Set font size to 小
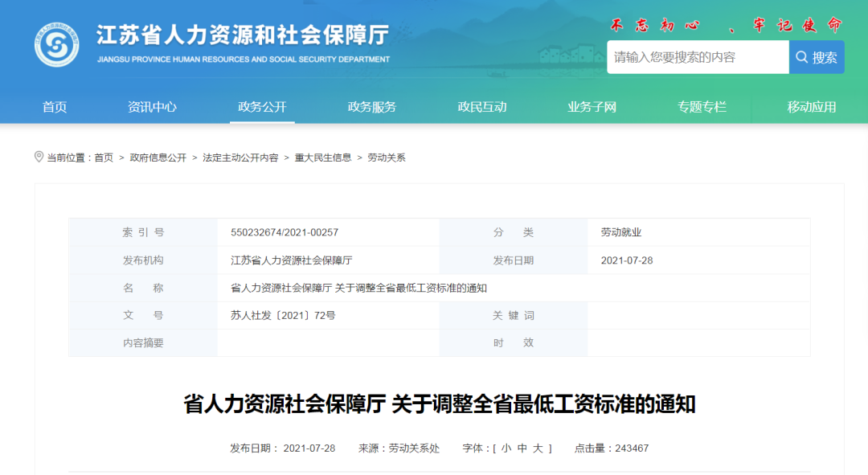This screenshot has height=475, width=868. (x=506, y=448)
